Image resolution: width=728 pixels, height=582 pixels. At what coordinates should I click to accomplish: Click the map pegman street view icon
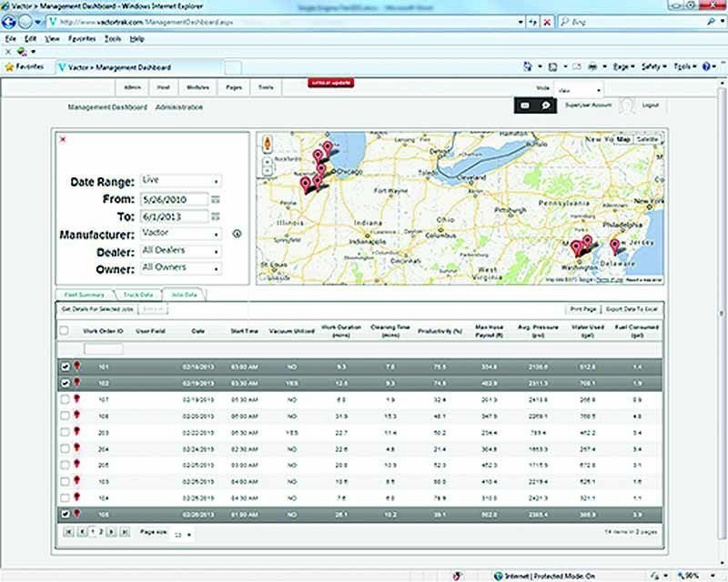coord(267,144)
